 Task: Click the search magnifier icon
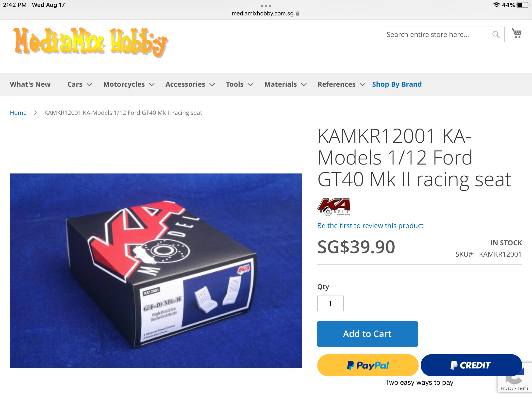[x=496, y=34]
